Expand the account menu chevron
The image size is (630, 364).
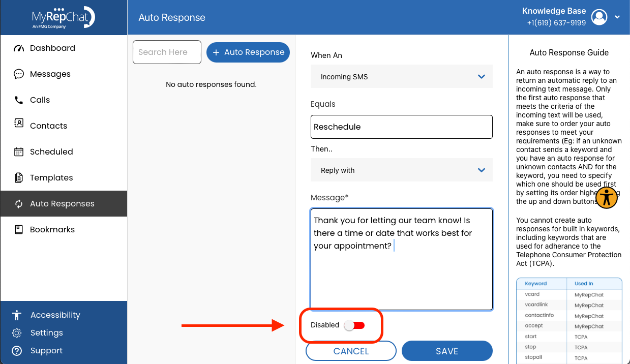click(617, 17)
